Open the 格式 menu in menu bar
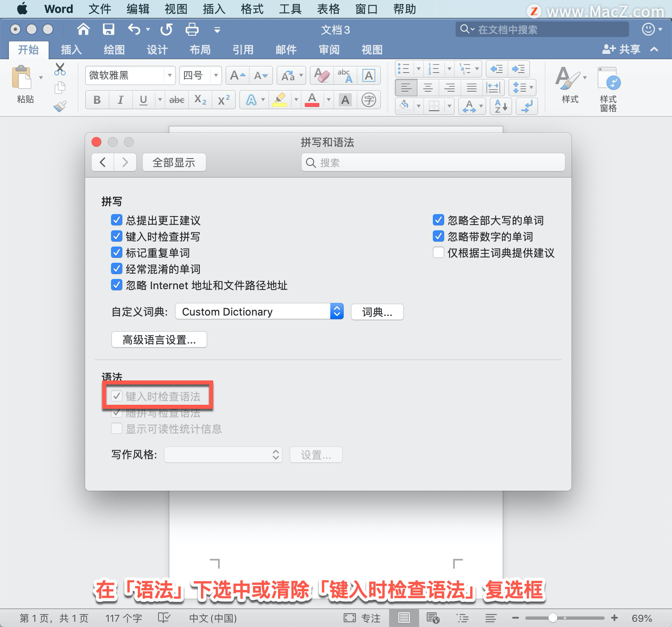This screenshot has height=627, width=672. [x=252, y=9]
